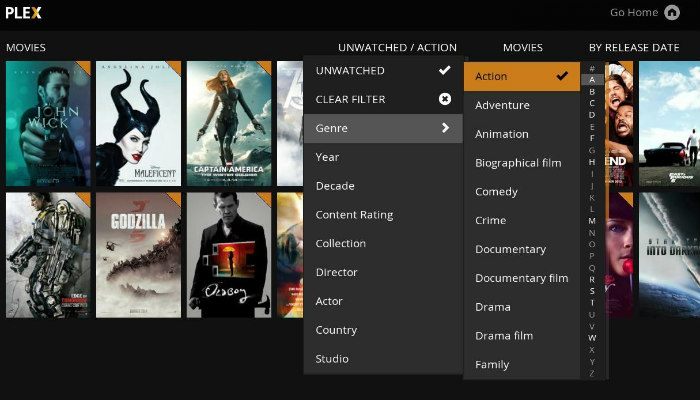
Task: Jump to letter A in alphabet index
Action: 592,79
